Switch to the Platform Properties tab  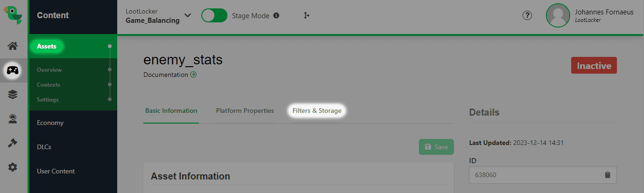[245, 111]
